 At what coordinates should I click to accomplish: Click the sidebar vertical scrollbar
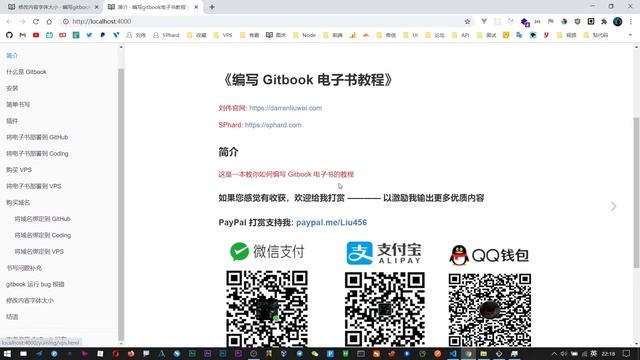tap(121, 204)
